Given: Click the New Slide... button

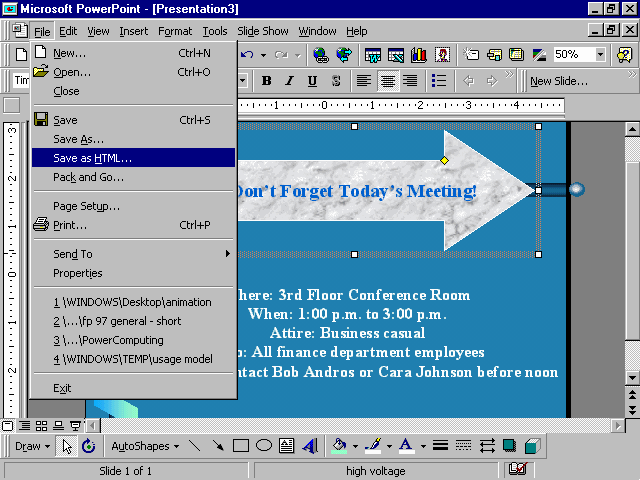Looking at the screenshot, I should pyautogui.click(x=559, y=81).
